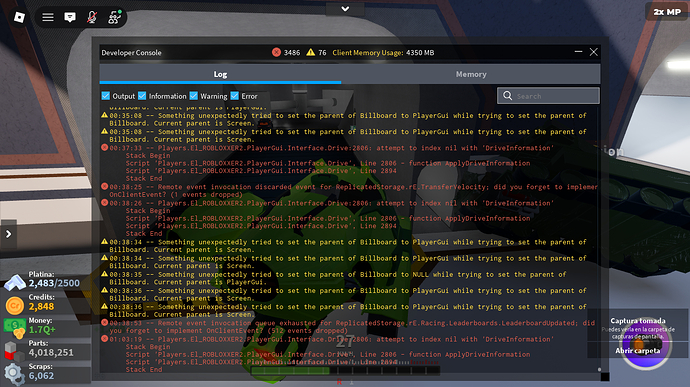Close the Developer Console window
This screenshot has height=387, width=690.
[594, 52]
